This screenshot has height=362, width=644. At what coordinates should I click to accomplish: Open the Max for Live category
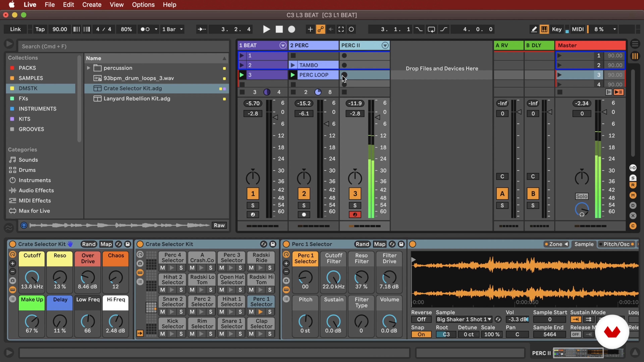click(34, 211)
